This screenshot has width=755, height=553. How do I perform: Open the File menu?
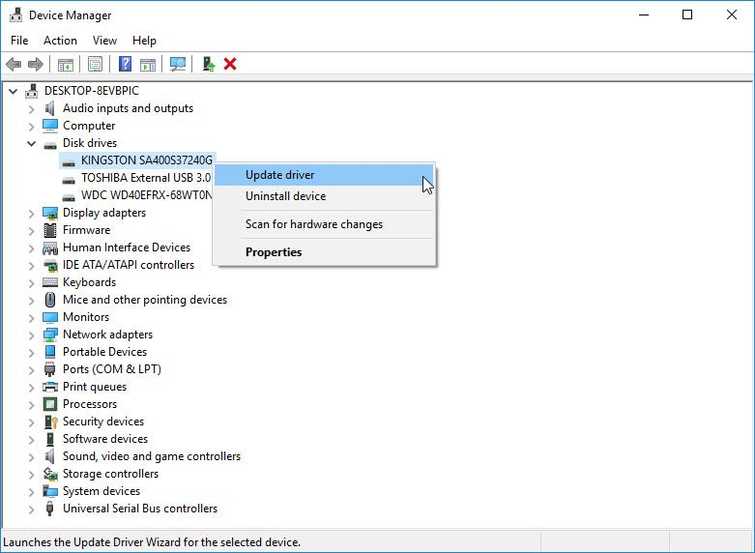19,40
